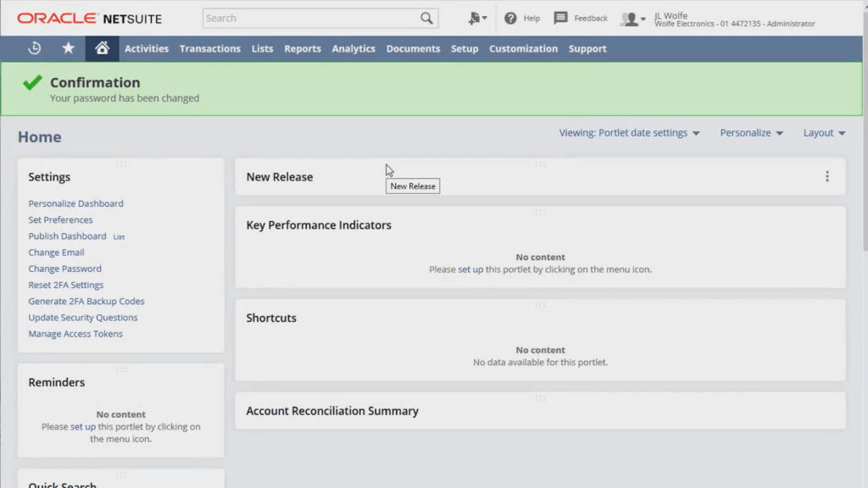Screen dimensions: 868x488
Task: Click the Account Reconciliation Summary title
Action: (x=332, y=411)
